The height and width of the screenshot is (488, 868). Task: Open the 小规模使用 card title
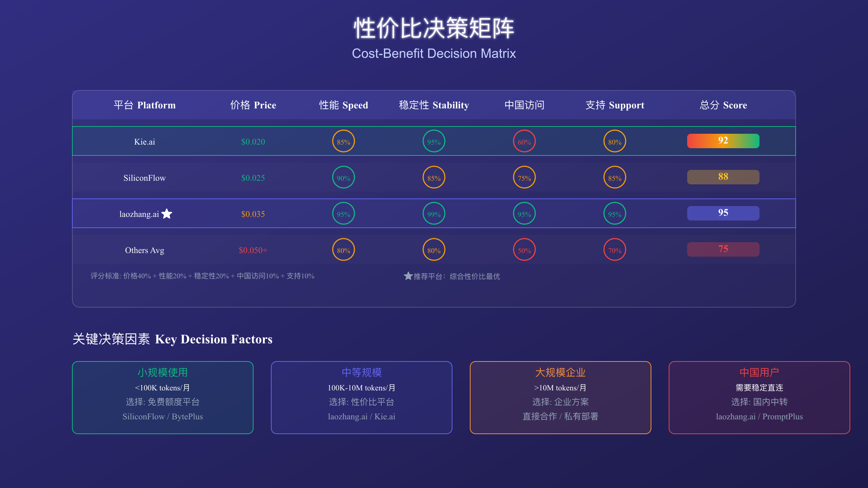[163, 372]
